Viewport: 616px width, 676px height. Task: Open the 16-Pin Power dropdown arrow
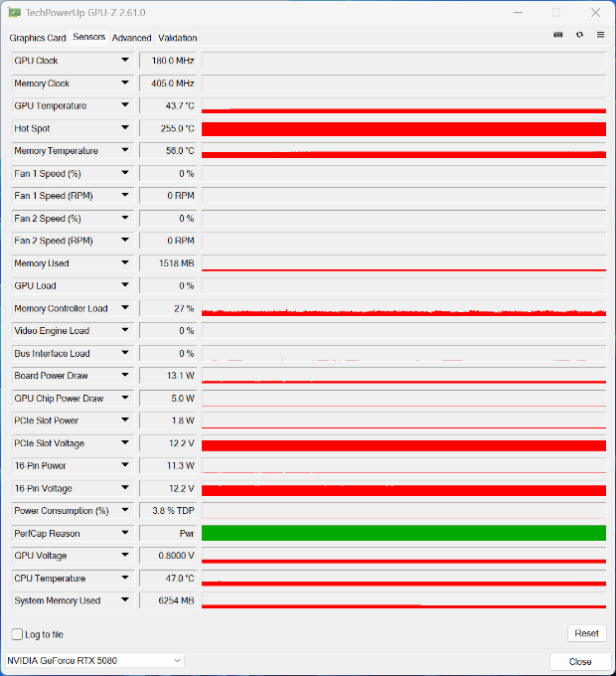(125, 465)
